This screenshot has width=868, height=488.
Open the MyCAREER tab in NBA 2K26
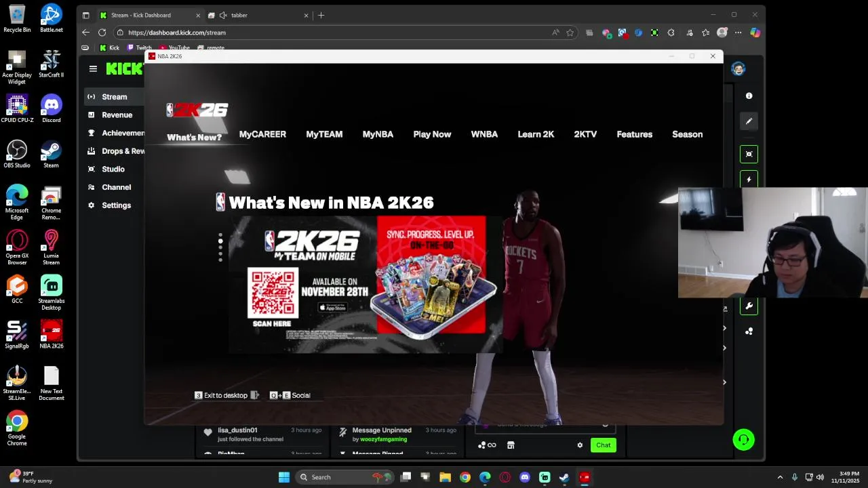pos(262,134)
